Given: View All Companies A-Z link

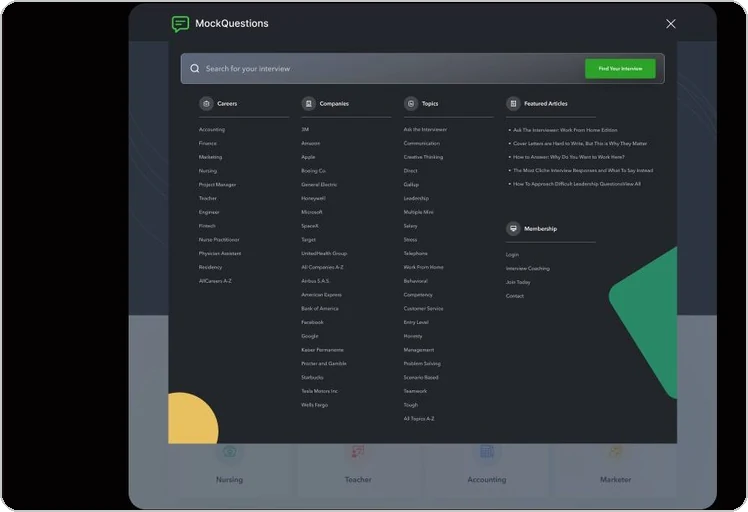Looking at the screenshot, I should (x=322, y=267).
